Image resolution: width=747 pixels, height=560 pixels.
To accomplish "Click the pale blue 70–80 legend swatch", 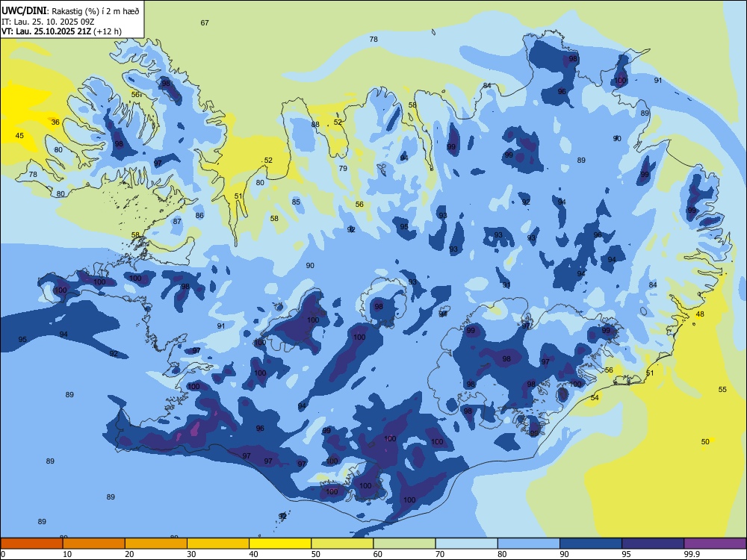I will pos(466,544).
